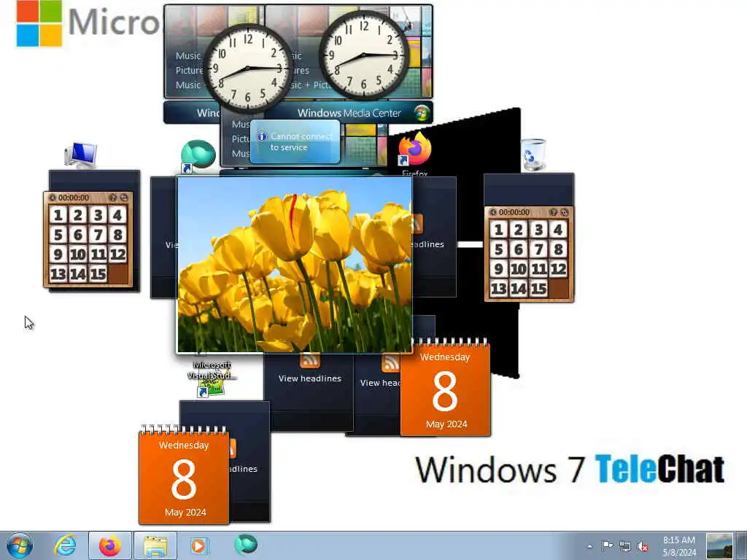Open the network tray icon
This screenshot has width=747, height=560.
point(625,546)
